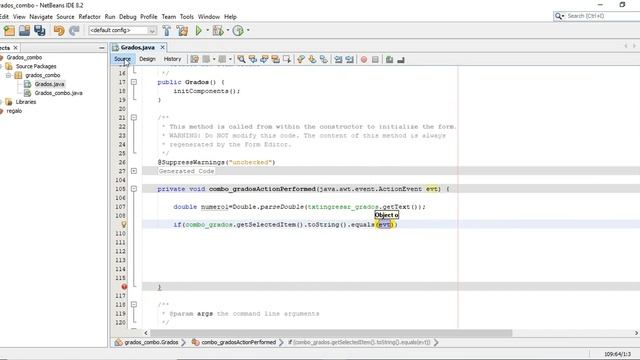Open Profile Project dropdown arrow
The height and width of the screenshot is (360, 640).
click(248, 31)
